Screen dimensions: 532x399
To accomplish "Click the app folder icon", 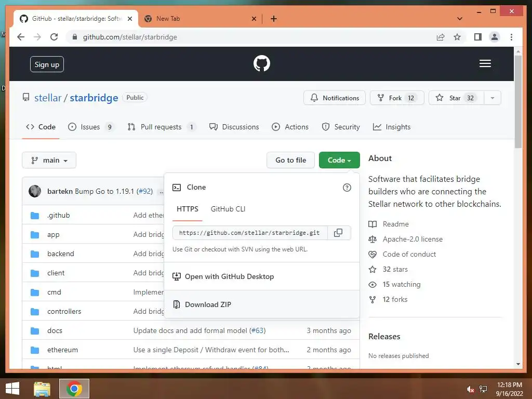I will point(35,235).
